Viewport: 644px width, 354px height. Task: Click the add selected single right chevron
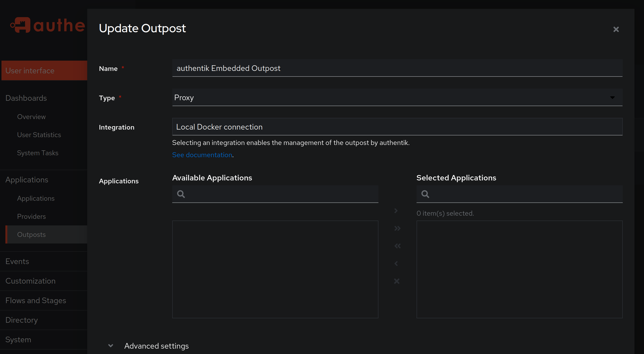396,211
